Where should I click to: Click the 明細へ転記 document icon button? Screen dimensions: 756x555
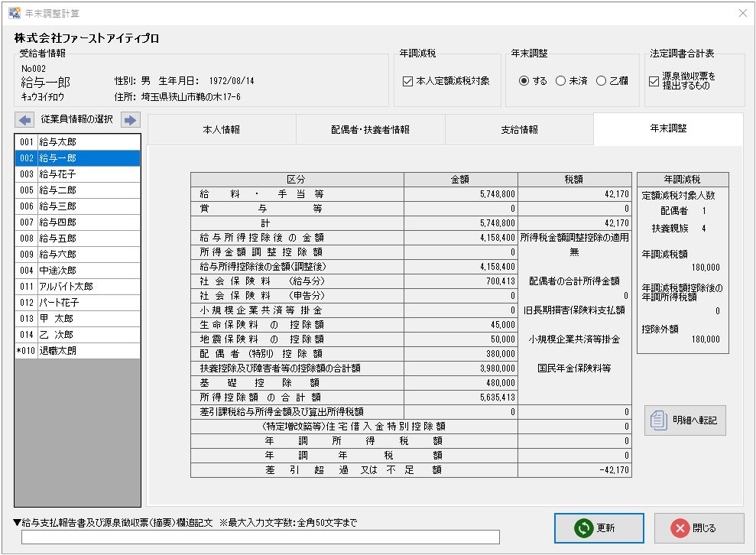coord(685,420)
